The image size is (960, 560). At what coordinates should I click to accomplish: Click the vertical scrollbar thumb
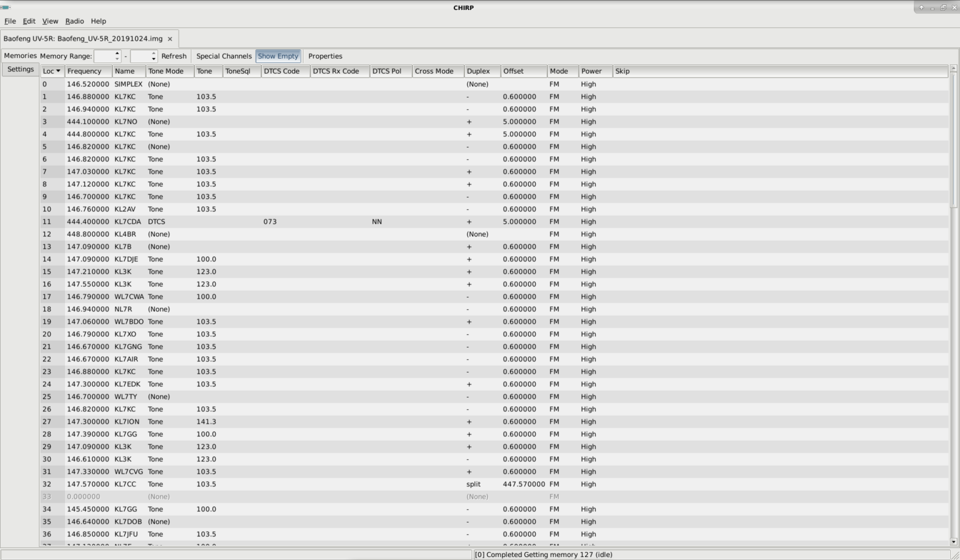point(953,137)
